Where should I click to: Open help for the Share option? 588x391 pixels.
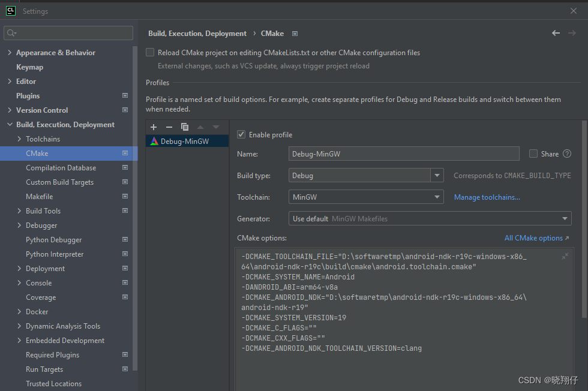[567, 154]
